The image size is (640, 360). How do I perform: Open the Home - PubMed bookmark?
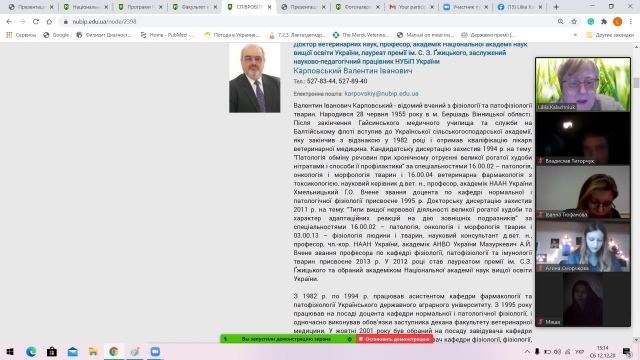[167, 35]
